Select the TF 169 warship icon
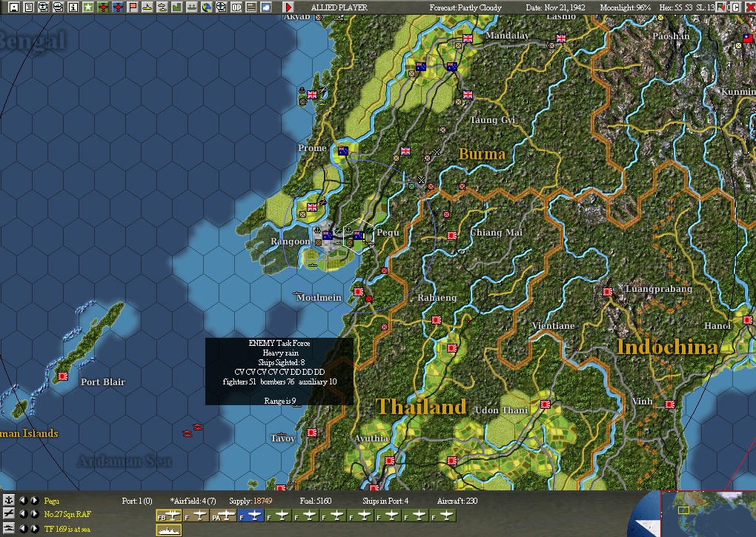This screenshot has width=756, height=537. tap(169, 530)
